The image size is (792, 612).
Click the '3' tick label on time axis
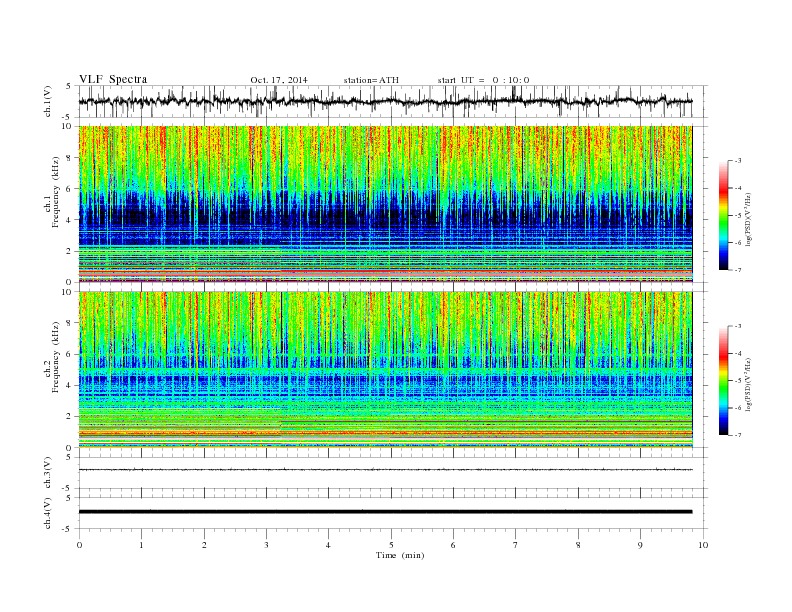(266, 545)
